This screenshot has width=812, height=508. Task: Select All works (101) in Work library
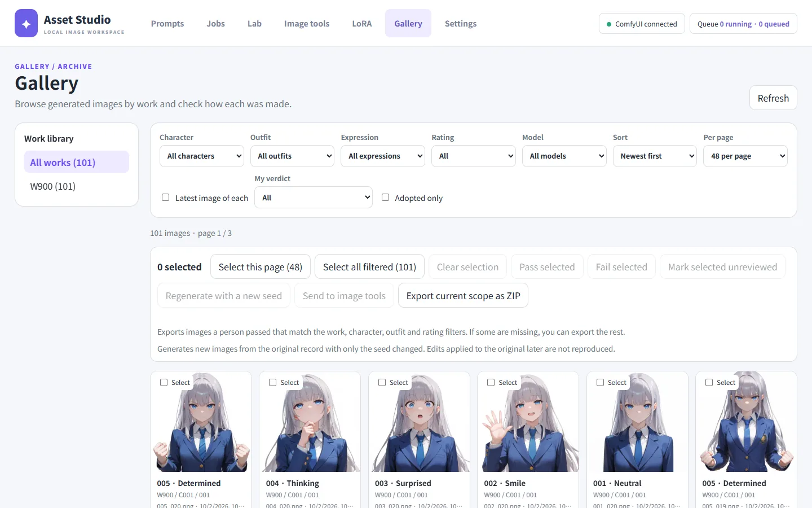[x=77, y=162]
